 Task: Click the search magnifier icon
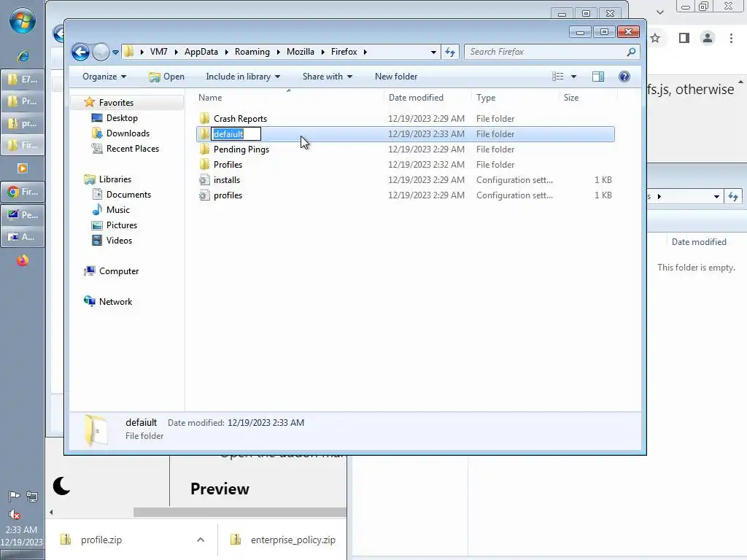pos(631,52)
